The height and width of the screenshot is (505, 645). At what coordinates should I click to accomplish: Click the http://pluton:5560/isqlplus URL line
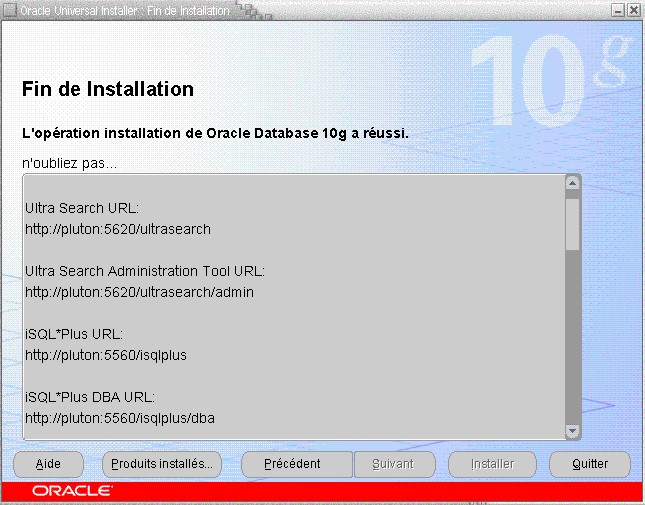coord(106,355)
